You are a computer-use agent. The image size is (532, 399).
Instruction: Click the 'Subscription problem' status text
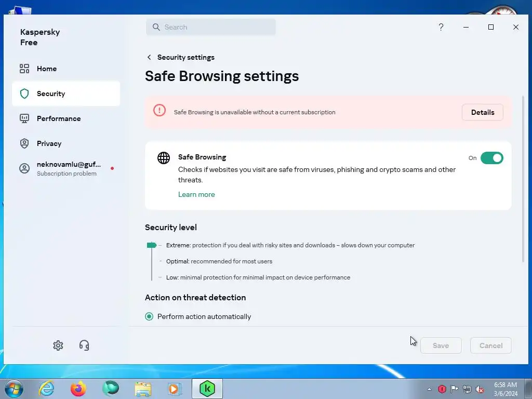66,174
